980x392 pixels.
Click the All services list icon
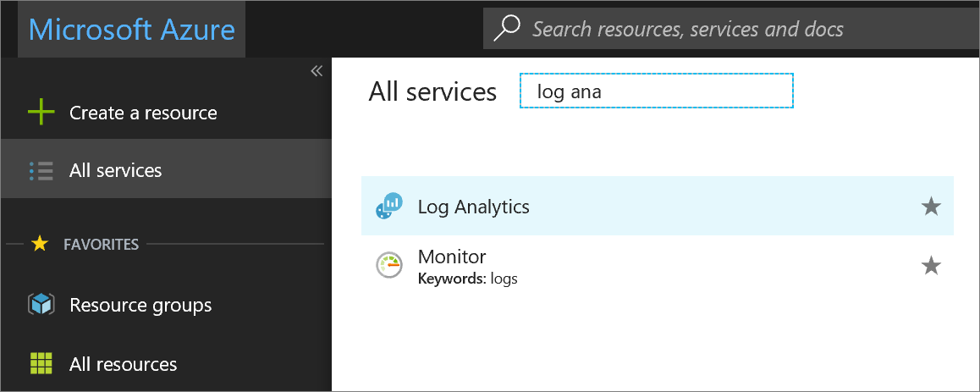click(41, 170)
